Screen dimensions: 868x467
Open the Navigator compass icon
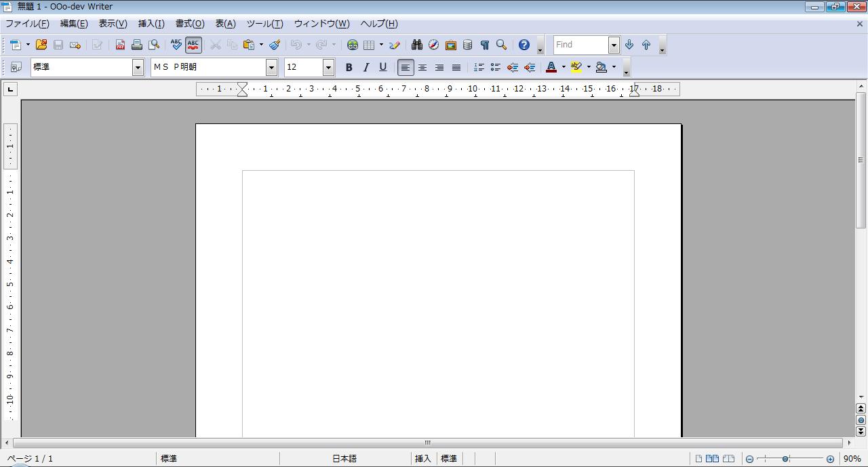pyautogui.click(x=433, y=45)
